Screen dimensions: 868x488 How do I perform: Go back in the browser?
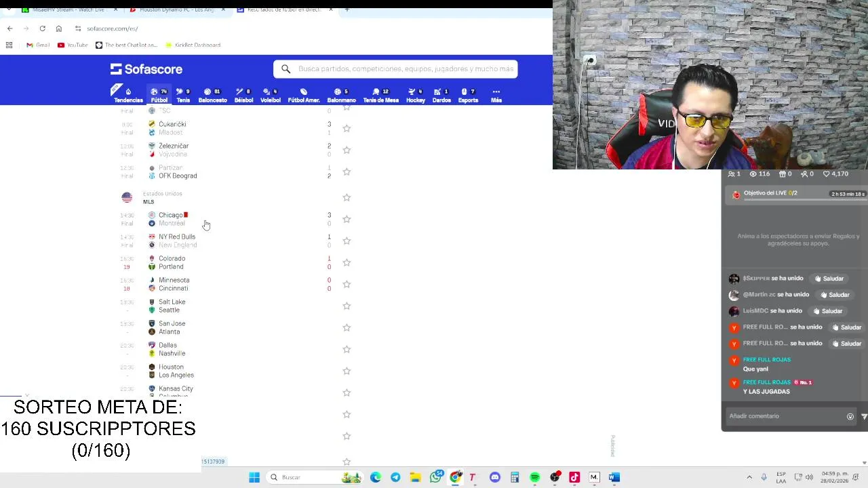9,28
